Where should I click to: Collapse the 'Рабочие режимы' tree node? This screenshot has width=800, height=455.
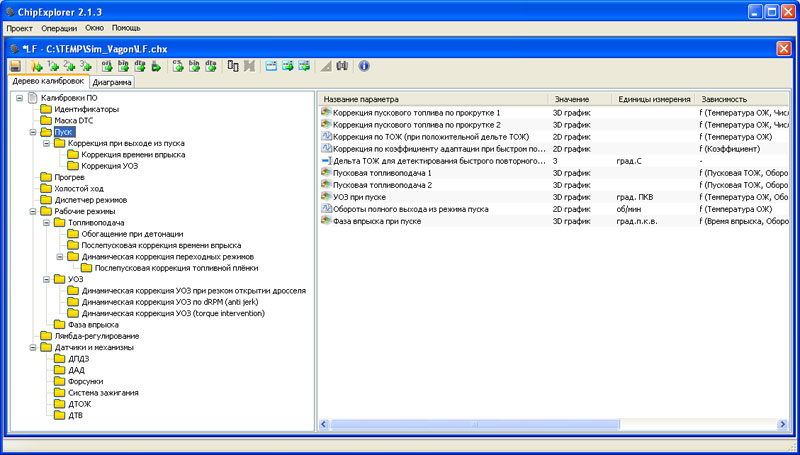(33, 211)
